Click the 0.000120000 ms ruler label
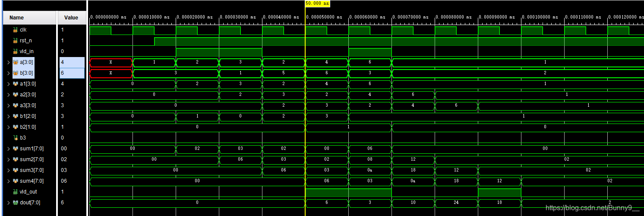Viewport: 644px width, 216px height. pyautogui.click(x=626, y=17)
